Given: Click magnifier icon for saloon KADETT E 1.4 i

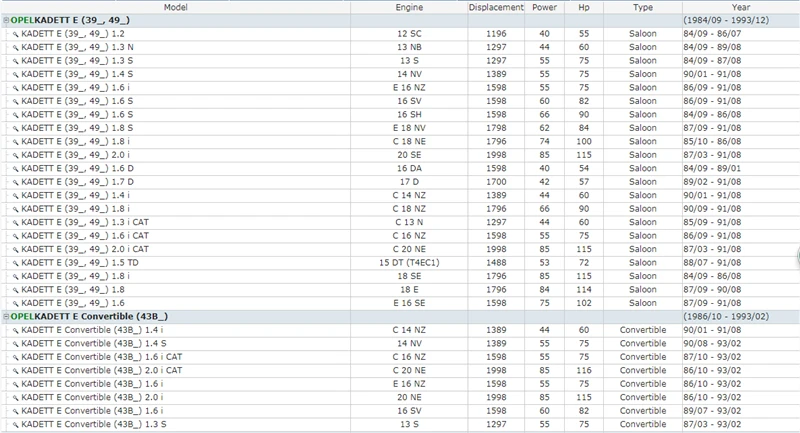Looking at the screenshot, I should coord(16,196).
